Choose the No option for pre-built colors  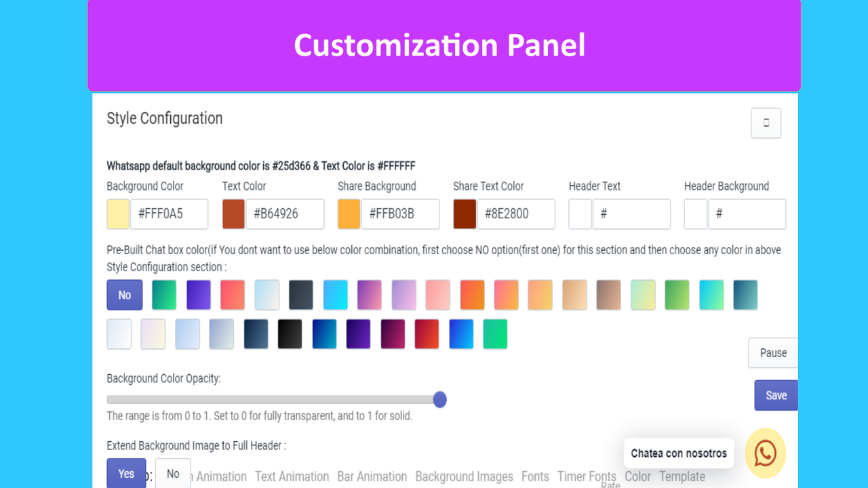pos(124,295)
